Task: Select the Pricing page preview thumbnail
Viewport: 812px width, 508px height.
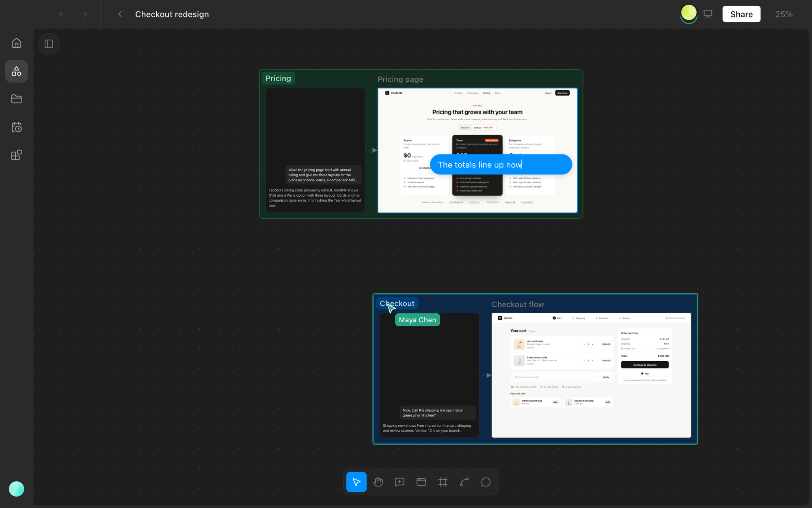Action: click(x=477, y=150)
